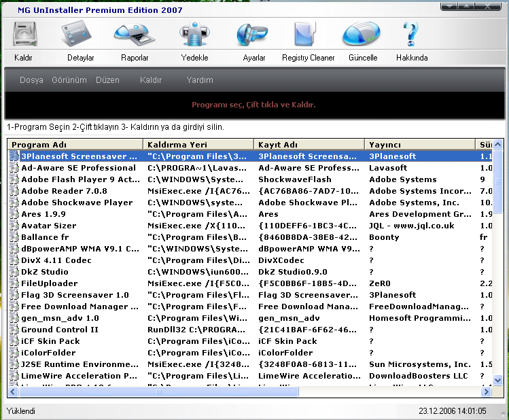This screenshot has height=420, width=509.
Task: Open Detaylar panel icon
Action: click(76, 34)
